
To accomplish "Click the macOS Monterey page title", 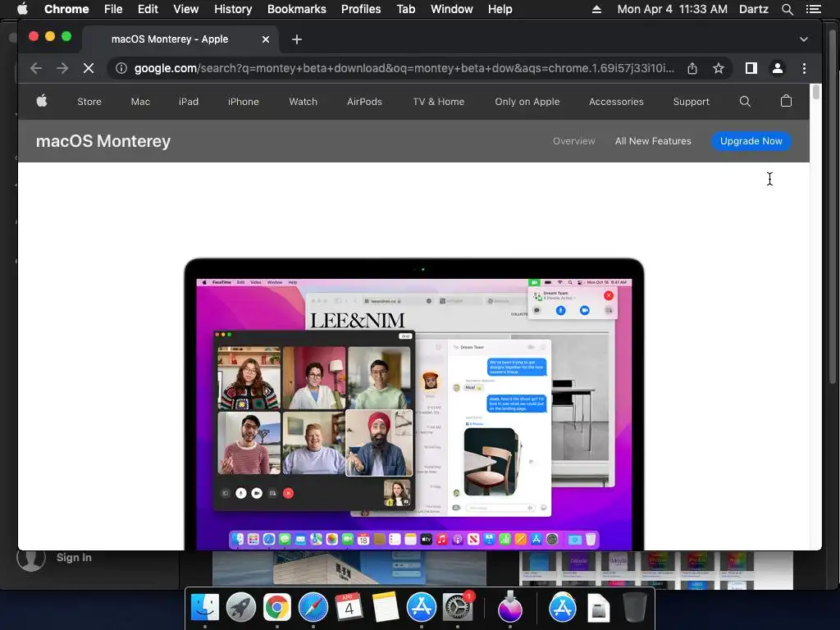I will click(103, 141).
